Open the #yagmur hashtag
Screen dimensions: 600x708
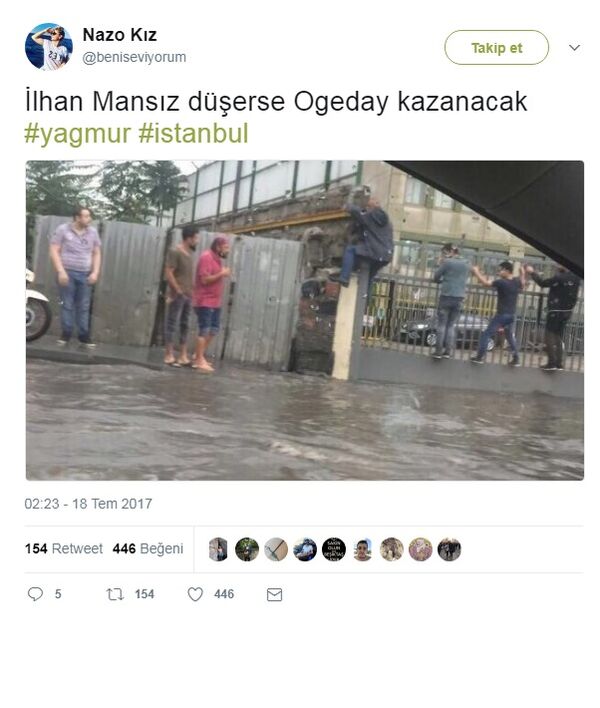tap(77, 134)
